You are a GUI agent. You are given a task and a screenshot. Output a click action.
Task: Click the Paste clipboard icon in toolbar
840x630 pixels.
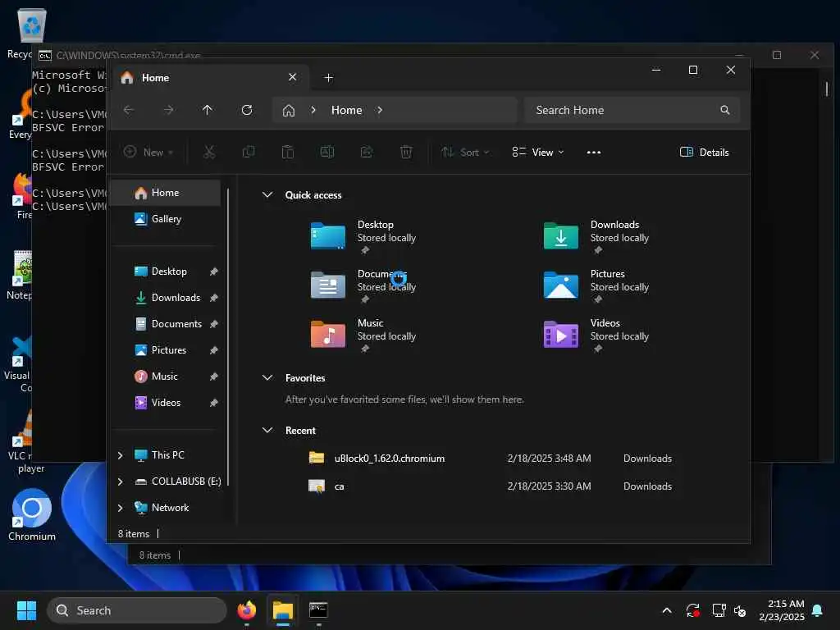(x=288, y=153)
